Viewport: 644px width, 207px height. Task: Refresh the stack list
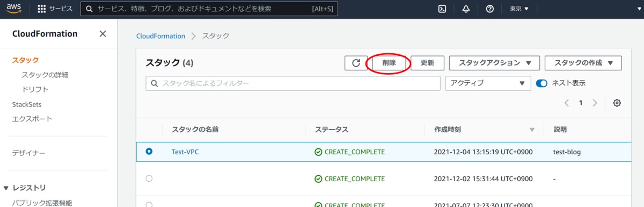(x=356, y=63)
